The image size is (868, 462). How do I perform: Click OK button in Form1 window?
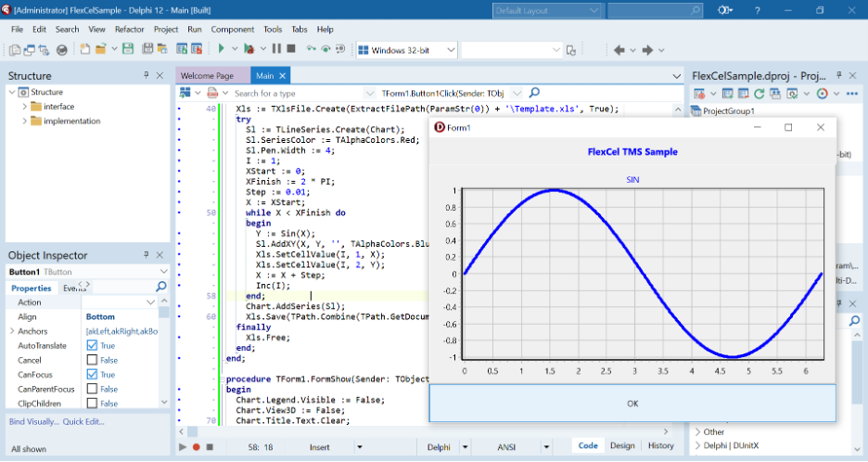[632, 404]
